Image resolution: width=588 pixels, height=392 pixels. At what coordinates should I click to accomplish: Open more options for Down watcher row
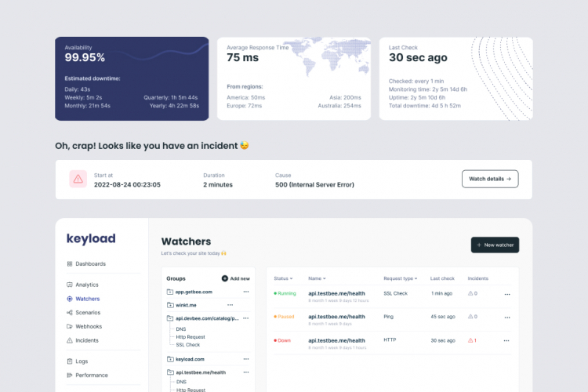(x=506, y=341)
